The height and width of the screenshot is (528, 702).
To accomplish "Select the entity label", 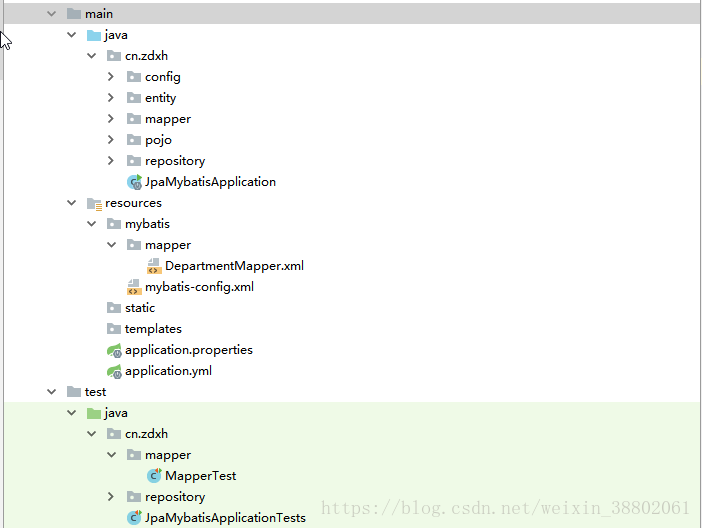I will [x=161, y=99].
